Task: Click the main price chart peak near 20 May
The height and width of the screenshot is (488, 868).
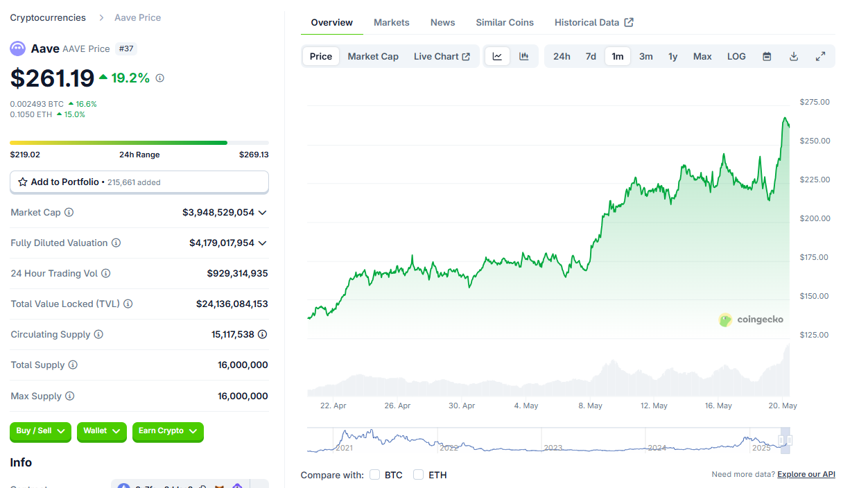Action: (785, 119)
